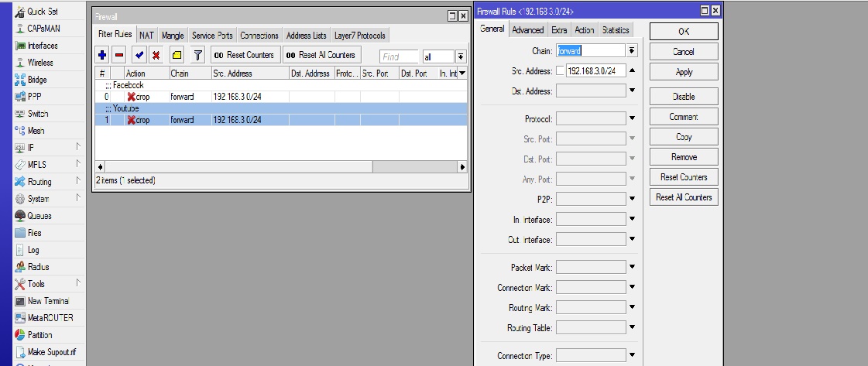
Task: Open the filter funnel icon
Action: pos(197,55)
